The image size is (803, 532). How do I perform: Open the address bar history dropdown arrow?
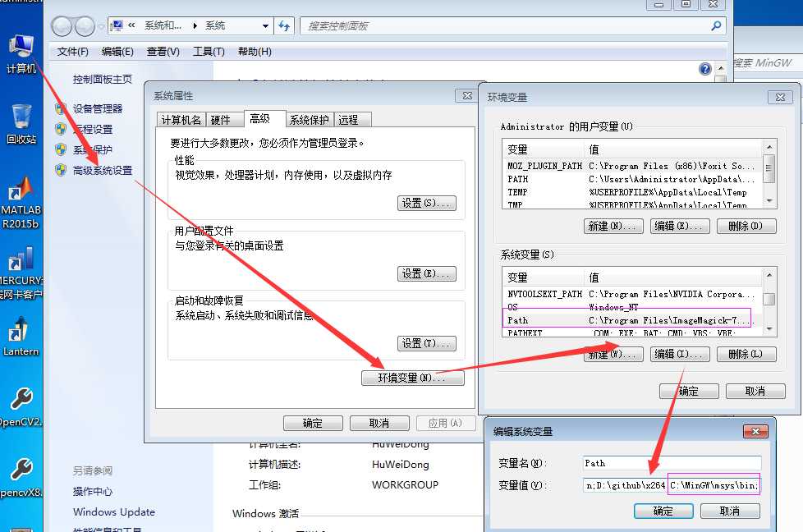[265, 25]
